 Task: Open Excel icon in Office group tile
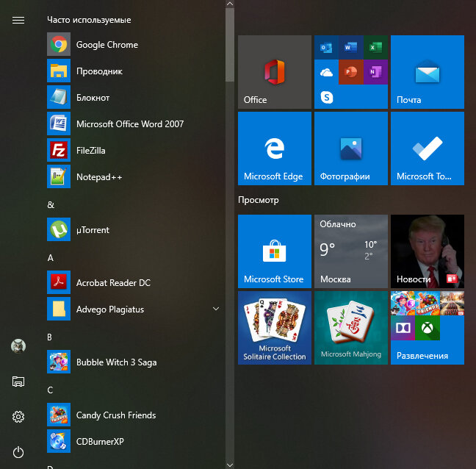coord(375,47)
